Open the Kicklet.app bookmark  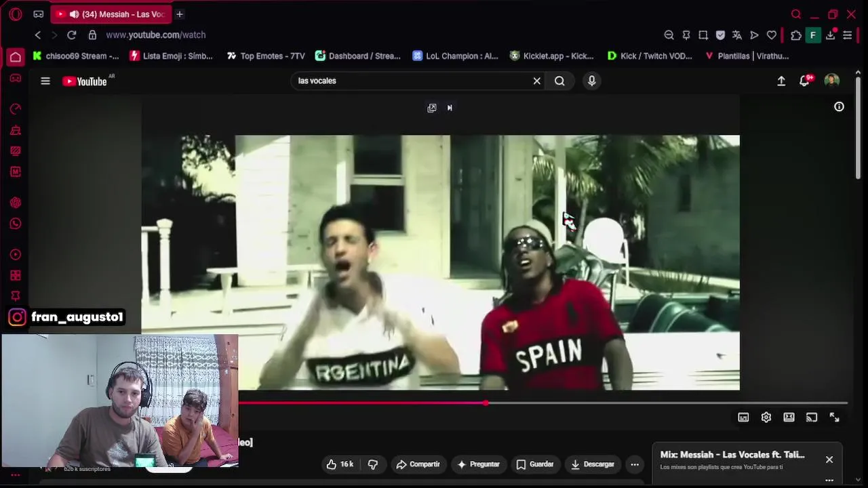(x=552, y=56)
